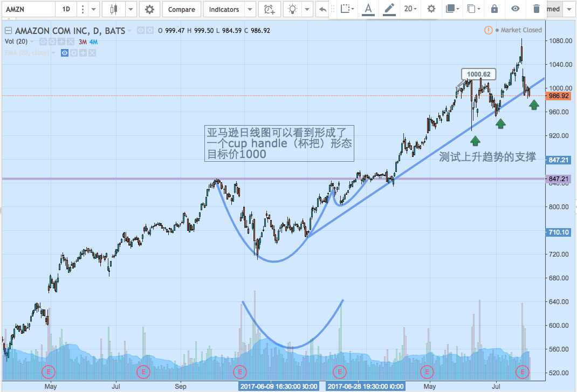Open format gear for AMAZON COM INC series
577x392 pixels.
click(x=150, y=31)
